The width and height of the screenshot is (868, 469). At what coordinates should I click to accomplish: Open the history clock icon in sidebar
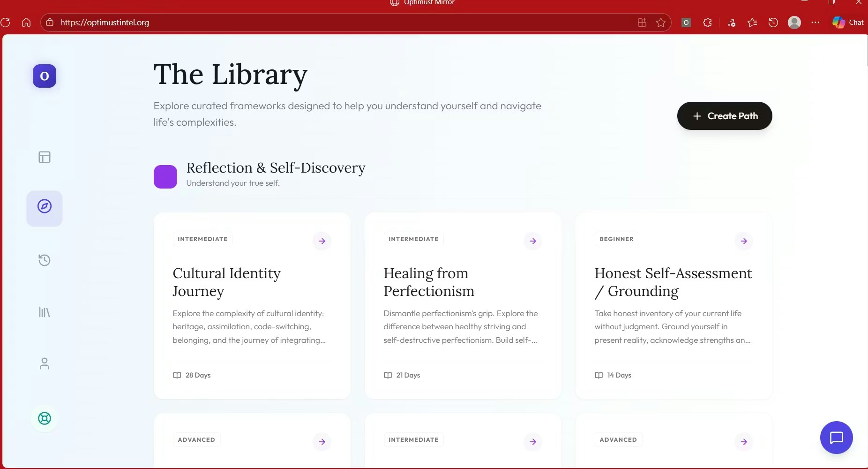pos(45,260)
